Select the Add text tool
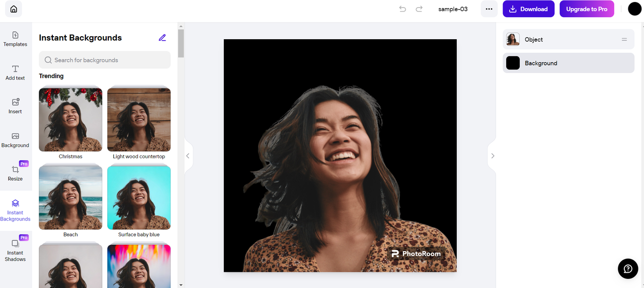This screenshot has height=288, width=644. click(x=15, y=72)
